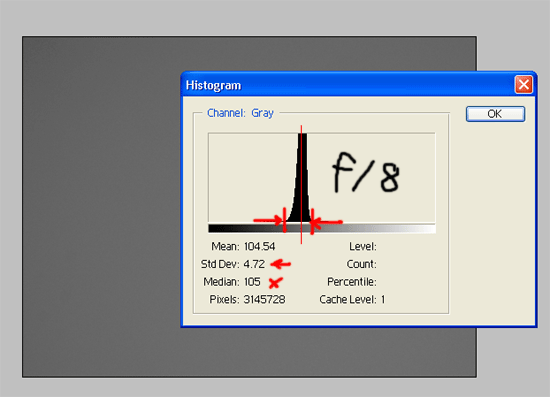Click the Percentile: label

(352, 282)
